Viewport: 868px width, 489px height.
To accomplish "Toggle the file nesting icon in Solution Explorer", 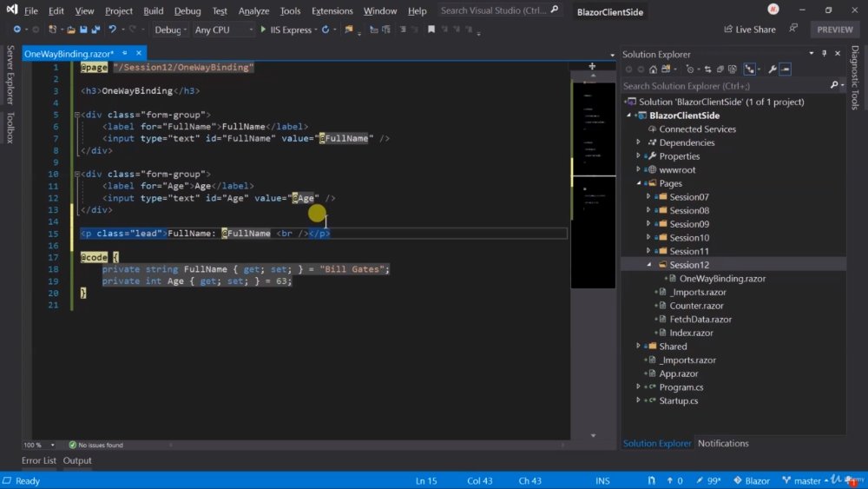I will point(750,69).
